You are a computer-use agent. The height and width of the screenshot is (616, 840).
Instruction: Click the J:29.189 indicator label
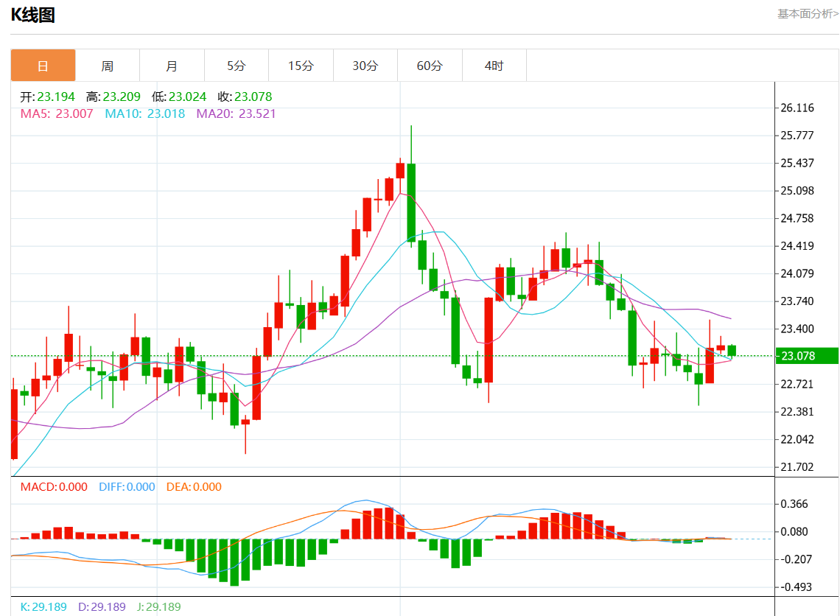pyautogui.click(x=158, y=607)
